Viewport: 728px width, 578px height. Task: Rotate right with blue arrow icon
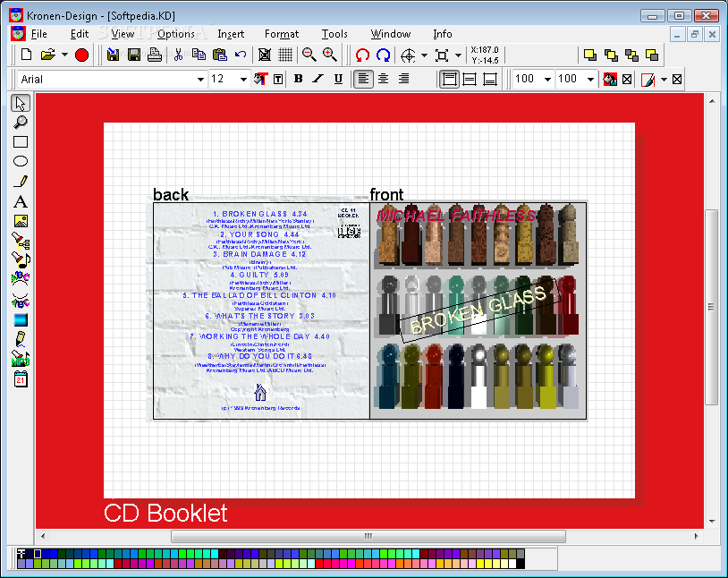383,55
